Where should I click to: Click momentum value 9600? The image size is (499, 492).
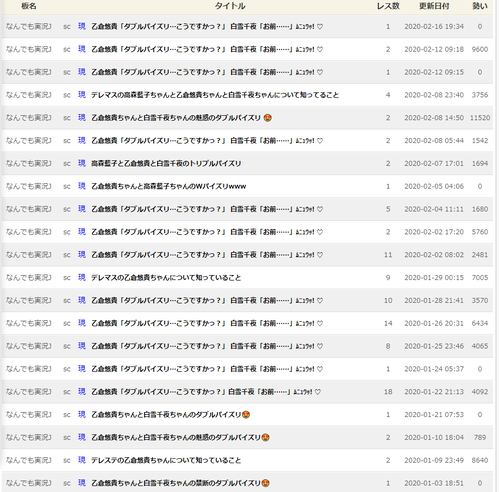(480, 49)
